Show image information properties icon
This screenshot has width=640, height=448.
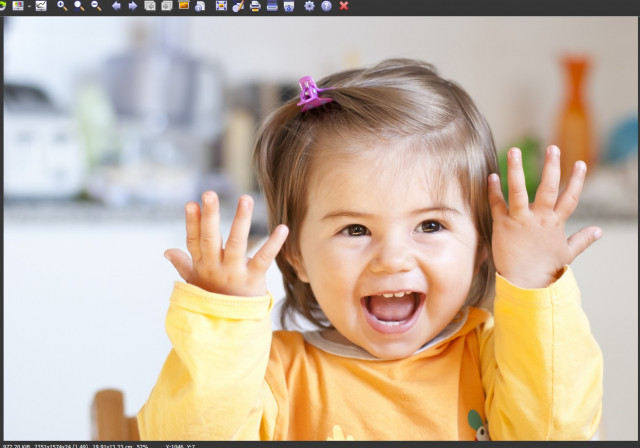[x=200, y=6]
